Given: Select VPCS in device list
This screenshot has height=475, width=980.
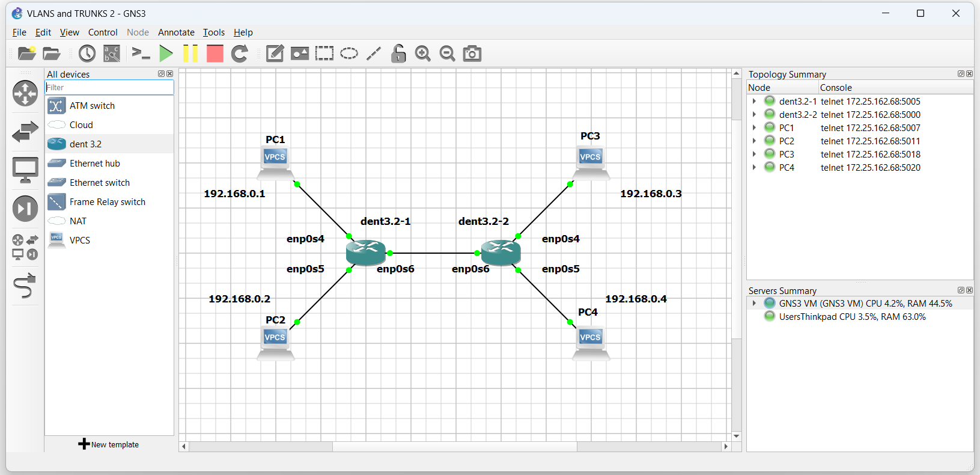Looking at the screenshot, I should coord(109,241).
